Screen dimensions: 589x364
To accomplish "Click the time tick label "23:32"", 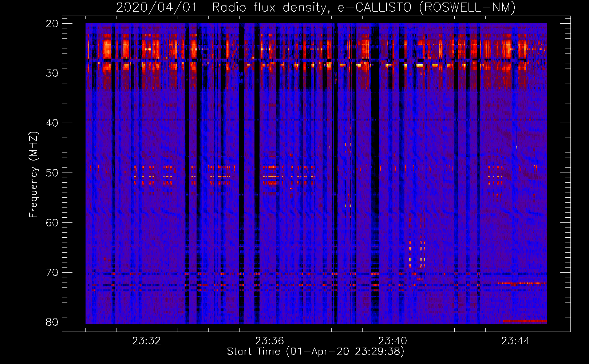I will (146, 341).
